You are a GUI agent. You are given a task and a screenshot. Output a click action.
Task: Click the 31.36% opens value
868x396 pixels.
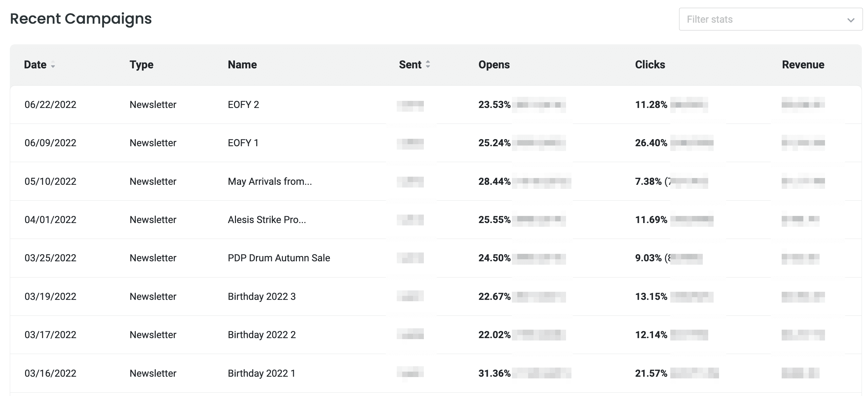point(494,373)
